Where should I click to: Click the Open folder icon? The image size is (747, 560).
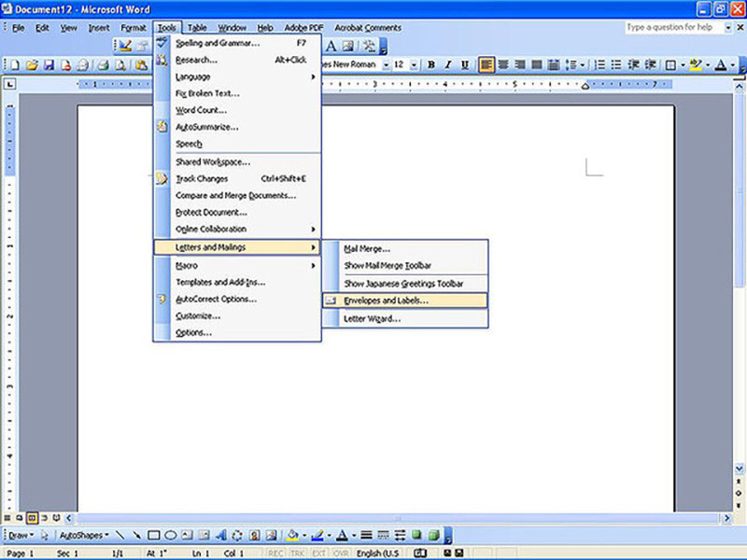(x=32, y=64)
